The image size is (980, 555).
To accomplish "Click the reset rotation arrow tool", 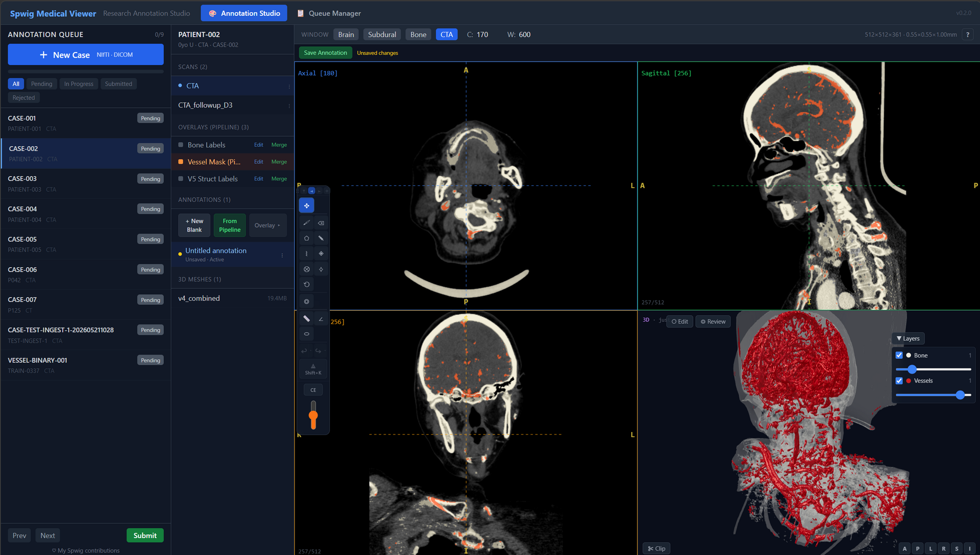I will click(306, 285).
